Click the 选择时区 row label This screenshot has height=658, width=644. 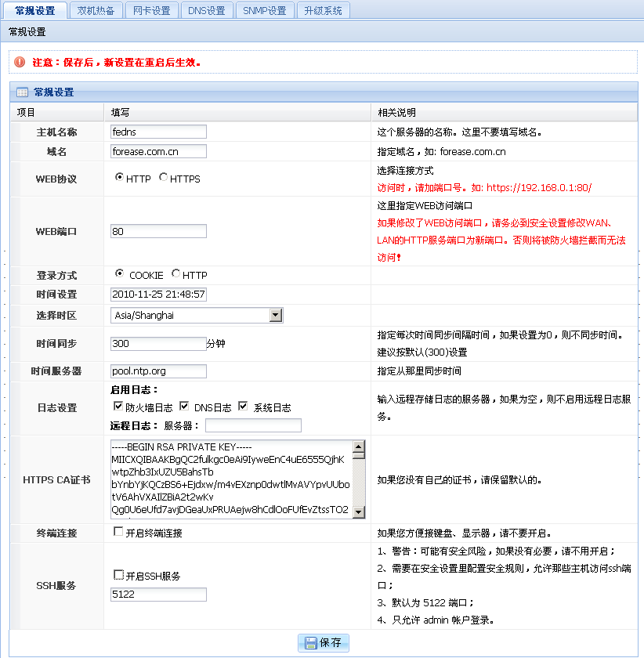pos(56,316)
